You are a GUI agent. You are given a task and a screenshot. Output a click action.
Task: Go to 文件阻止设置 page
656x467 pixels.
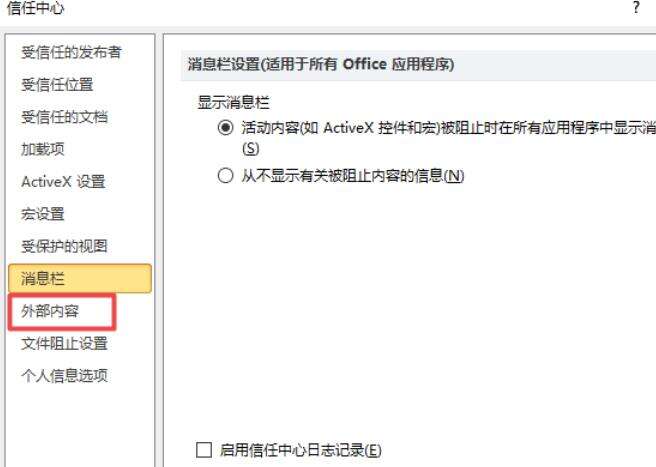coord(64,344)
